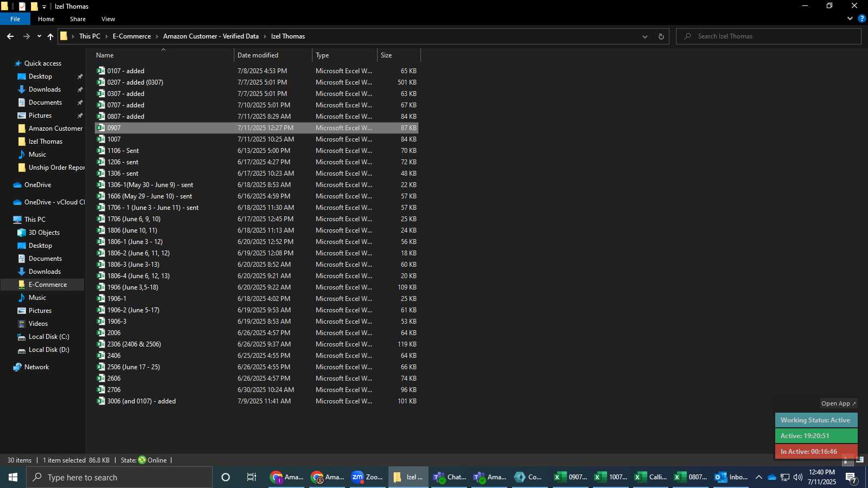The image size is (868, 488).
Task: Open Outlook Inbox on taskbar
Action: click(x=731, y=477)
